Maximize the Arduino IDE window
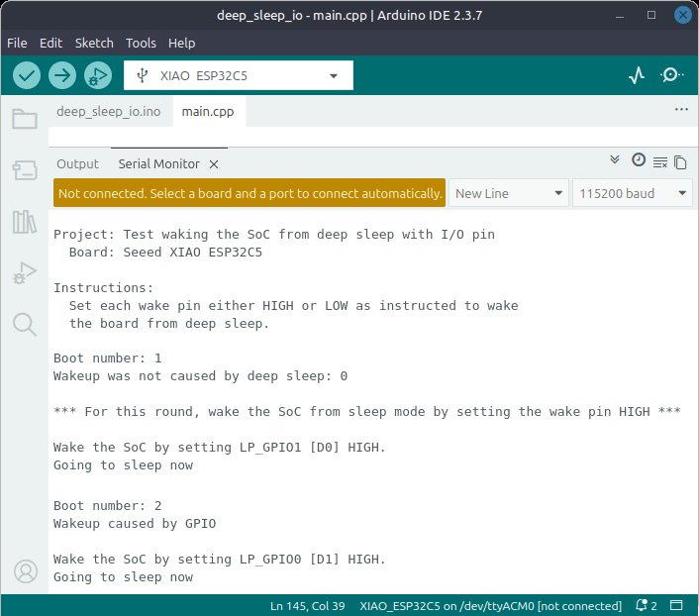This screenshot has height=616, width=699. click(651, 15)
